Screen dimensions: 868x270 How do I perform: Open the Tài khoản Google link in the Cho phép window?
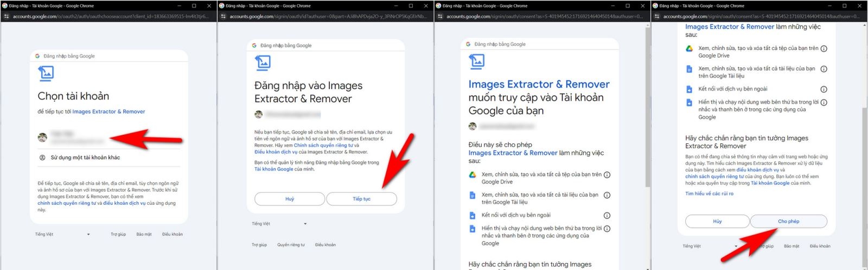(x=770, y=183)
